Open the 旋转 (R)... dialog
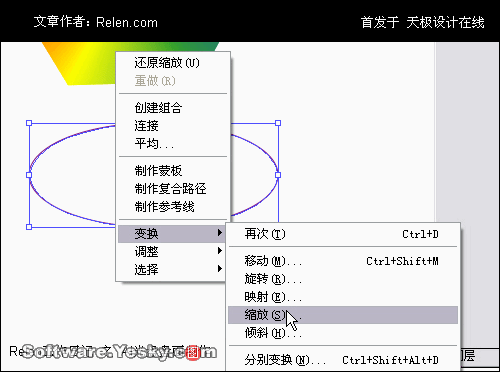Screen dimensions: 500x372 click(343, 279)
